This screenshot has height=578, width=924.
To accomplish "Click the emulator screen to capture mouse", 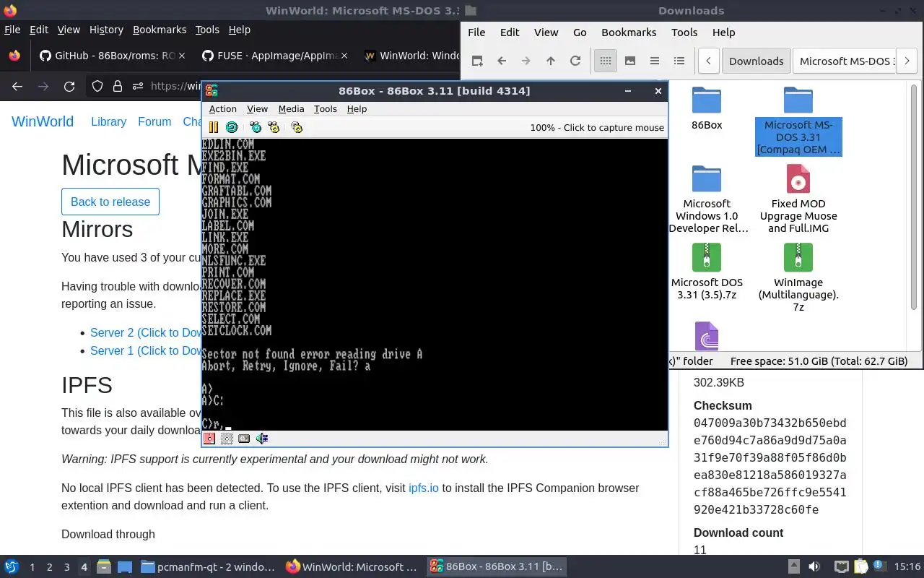I will pos(435,285).
